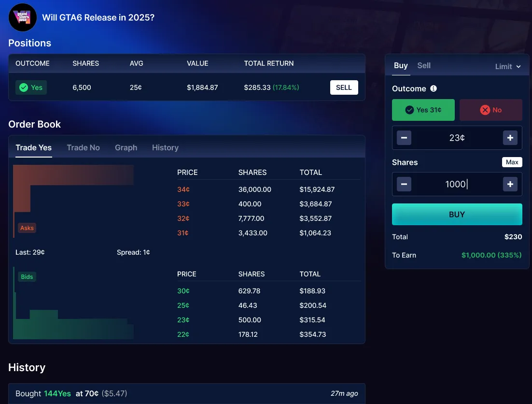
Task: Select the 32¢ ask price
Action: click(183, 218)
